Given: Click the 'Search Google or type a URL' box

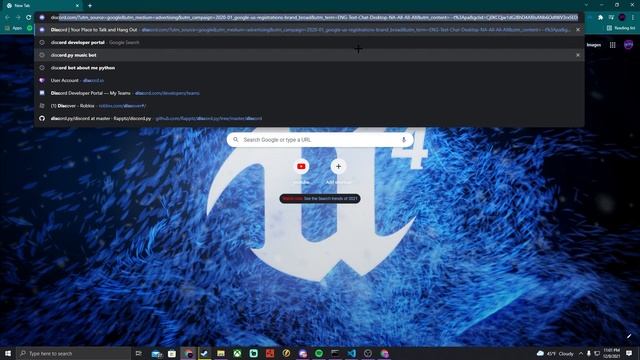Looking at the screenshot, I should tap(320, 140).
